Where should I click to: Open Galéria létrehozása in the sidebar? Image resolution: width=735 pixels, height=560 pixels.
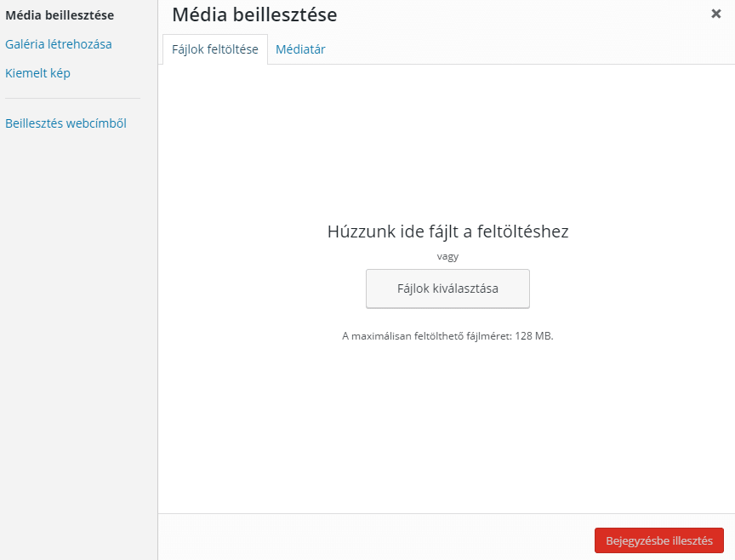[x=58, y=43]
